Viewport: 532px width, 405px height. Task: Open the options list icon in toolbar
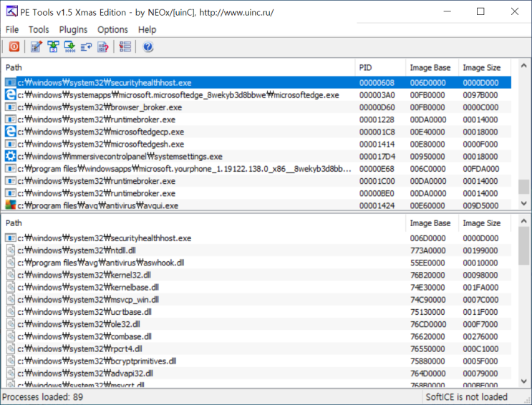pyautogui.click(x=125, y=47)
